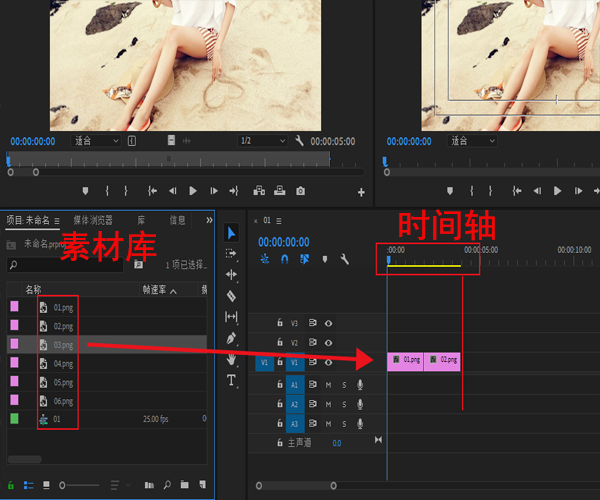The width and height of the screenshot is (600, 500).
Task: Hide track V1 with eye icon
Action: [328, 363]
